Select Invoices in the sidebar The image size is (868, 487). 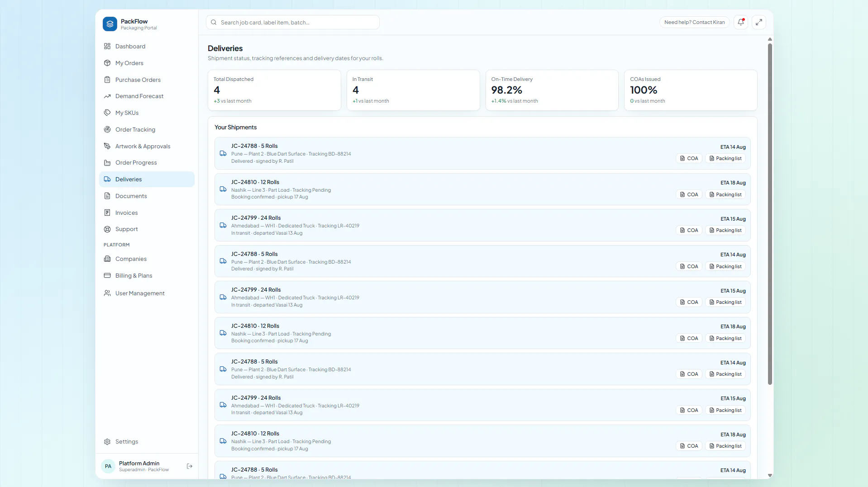click(x=147, y=213)
